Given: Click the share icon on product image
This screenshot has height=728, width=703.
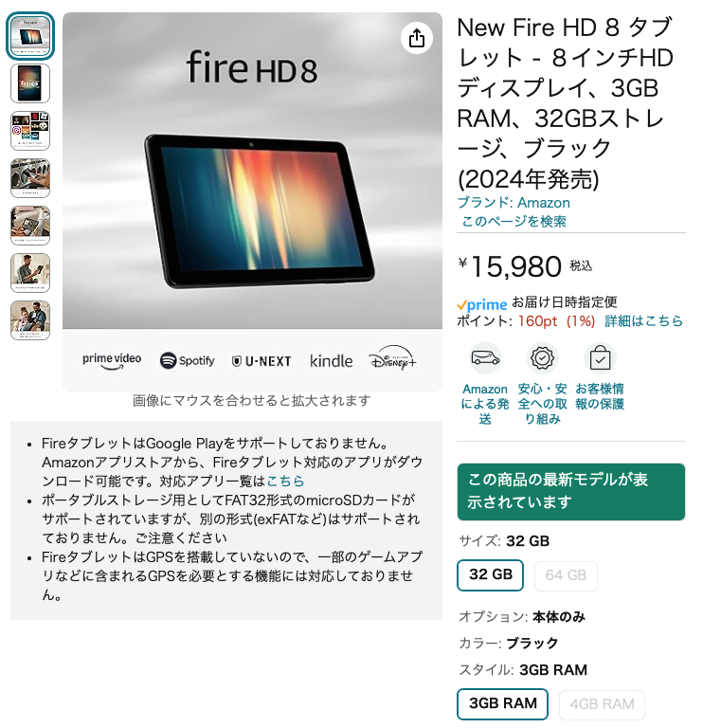Looking at the screenshot, I should 416,38.
